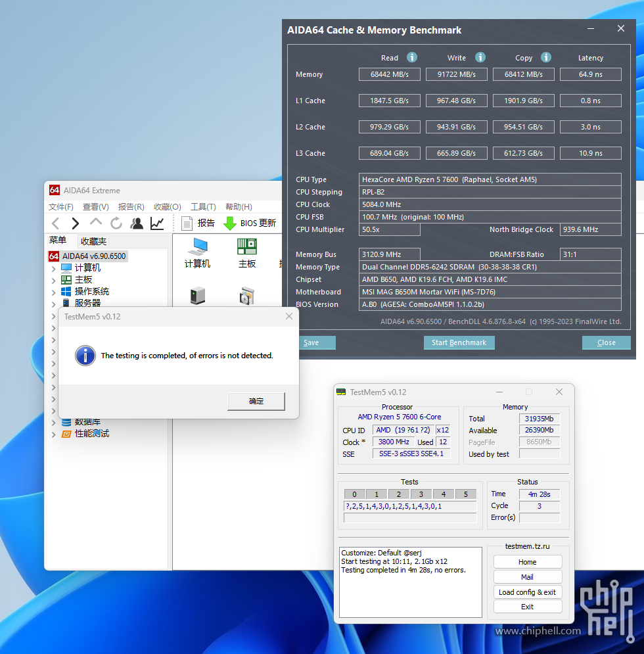Expand the 服务器 tree node
644x654 pixels.
point(53,304)
